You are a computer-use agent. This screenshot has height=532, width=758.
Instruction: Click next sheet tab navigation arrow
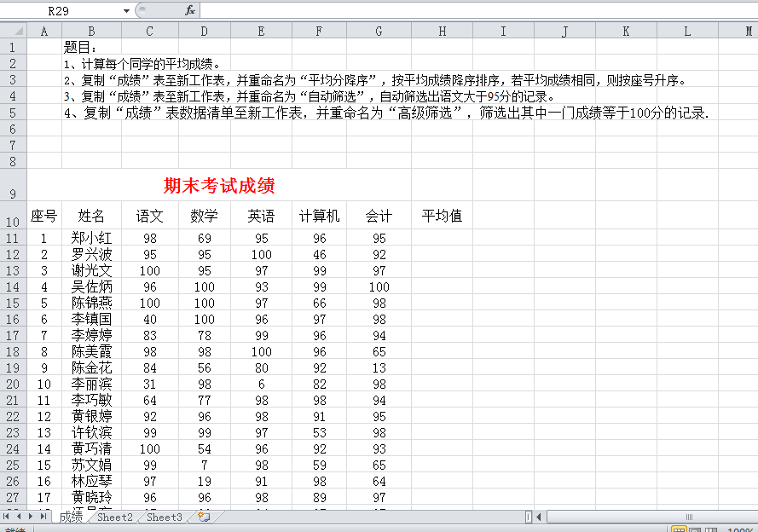pos(31,516)
